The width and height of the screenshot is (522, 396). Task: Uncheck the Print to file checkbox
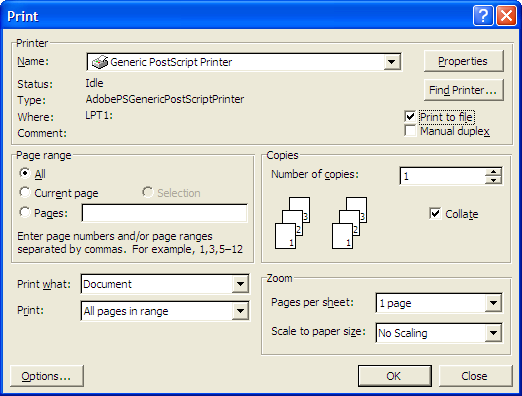coord(410,117)
